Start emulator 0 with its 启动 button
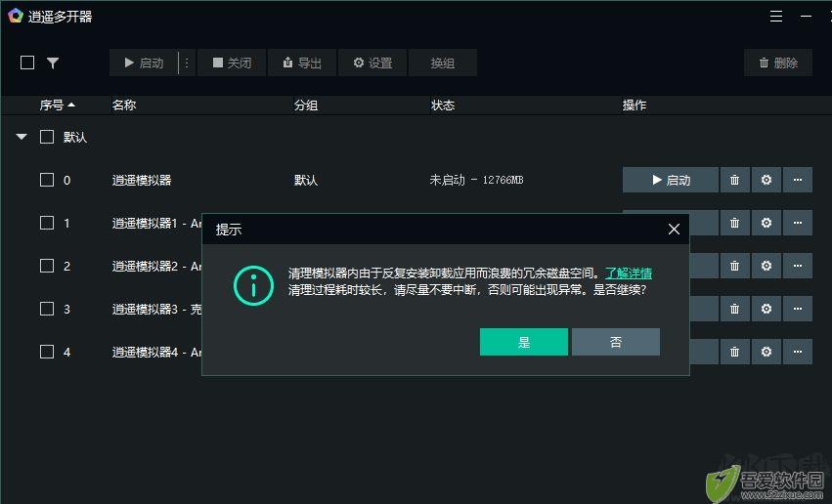This screenshot has width=832, height=504. click(670, 180)
